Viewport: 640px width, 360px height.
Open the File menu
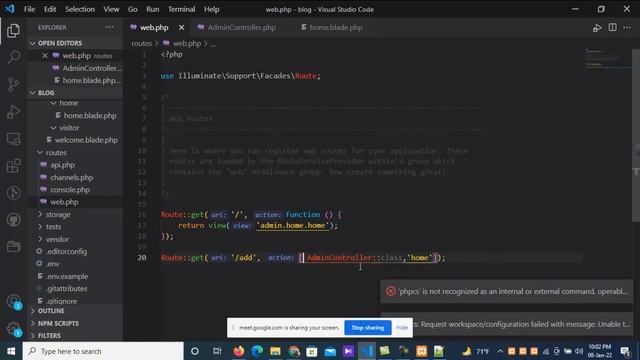coord(29,9)
